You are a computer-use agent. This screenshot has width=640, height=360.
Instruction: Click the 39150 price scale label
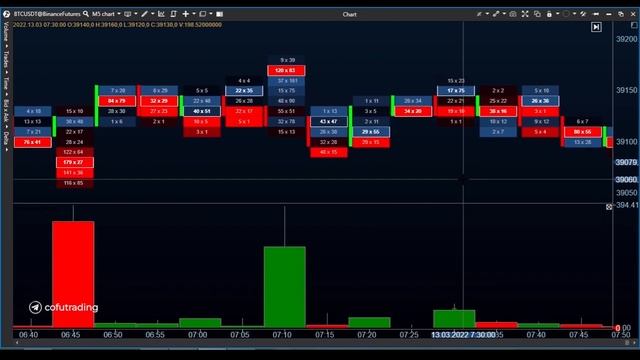click(x=626, y=90)
